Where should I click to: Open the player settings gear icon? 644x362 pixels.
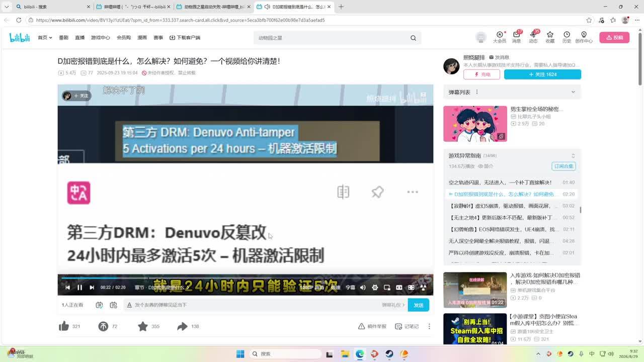(375, 288)
